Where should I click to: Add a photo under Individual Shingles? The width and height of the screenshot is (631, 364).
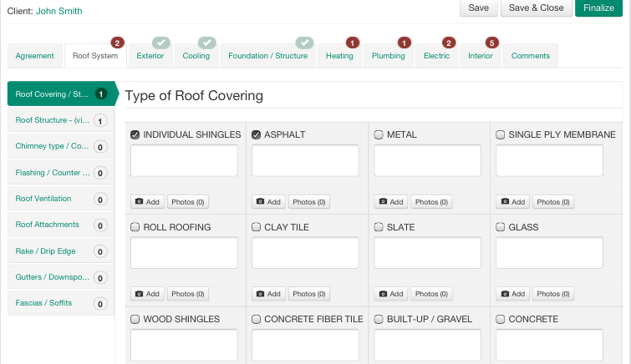[147, 202]
